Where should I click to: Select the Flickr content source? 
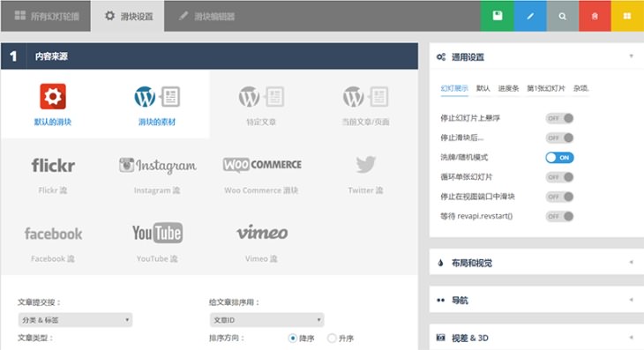(x=53, y=173)
